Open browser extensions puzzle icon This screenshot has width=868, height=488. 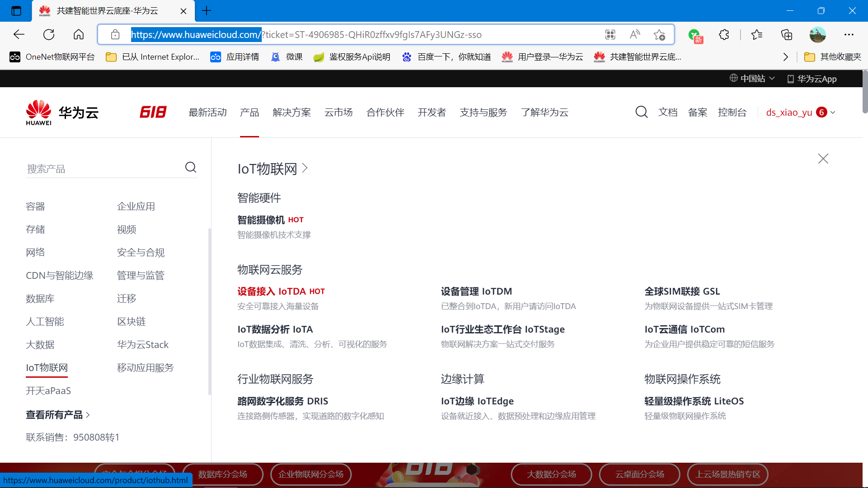coord(724,35)
